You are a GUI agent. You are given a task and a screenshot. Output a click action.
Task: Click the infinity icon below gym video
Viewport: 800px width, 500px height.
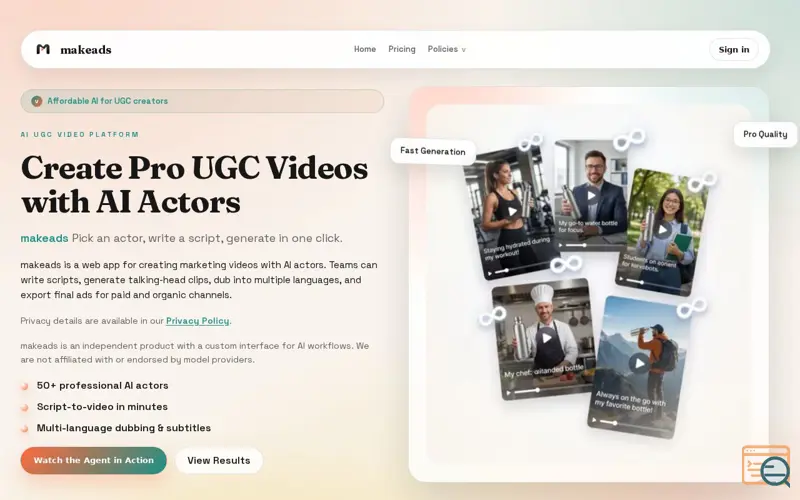click(566, 264)
